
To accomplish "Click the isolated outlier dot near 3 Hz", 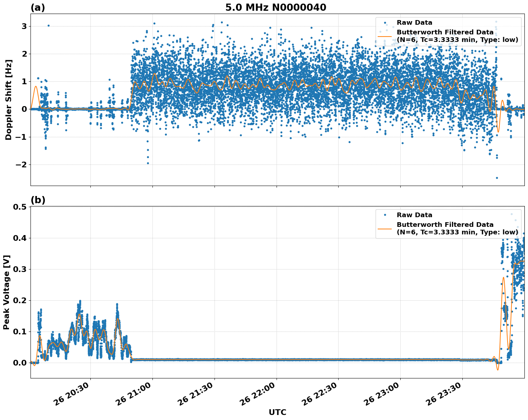I will tap(48, 25).
